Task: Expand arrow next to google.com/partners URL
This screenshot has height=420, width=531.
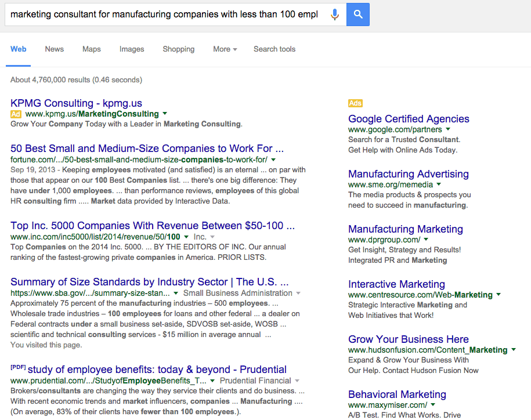Action: (448, 129)
